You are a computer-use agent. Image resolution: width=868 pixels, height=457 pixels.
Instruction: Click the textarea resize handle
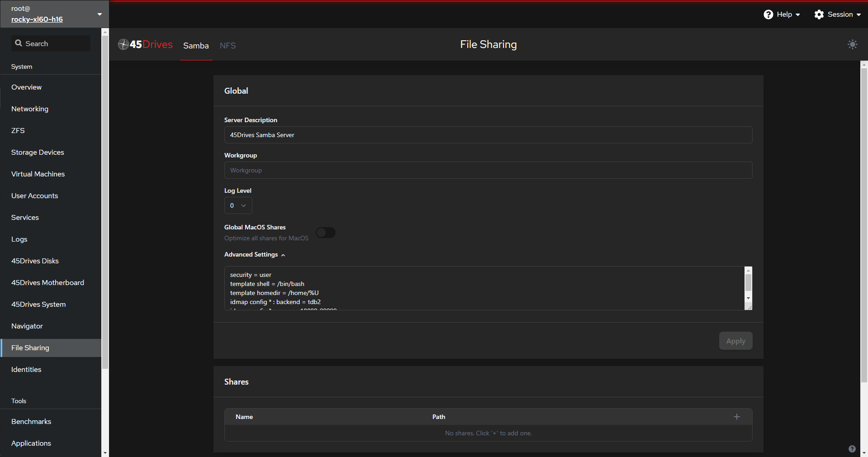pyautogui.click(x=749, y=306)
